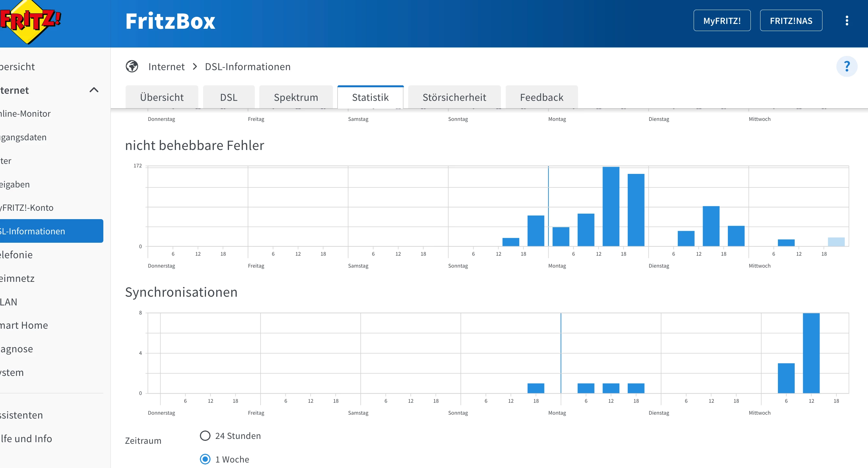Click the Internet breadcrumb link
Screen dimensions: 868x468
tap(166, 67)
